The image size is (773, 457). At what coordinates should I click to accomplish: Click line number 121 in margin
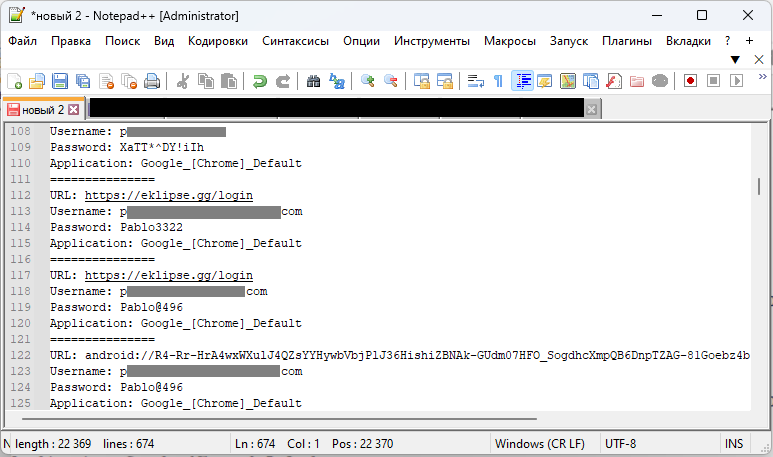pyautogui.click(x=21, y=339)
